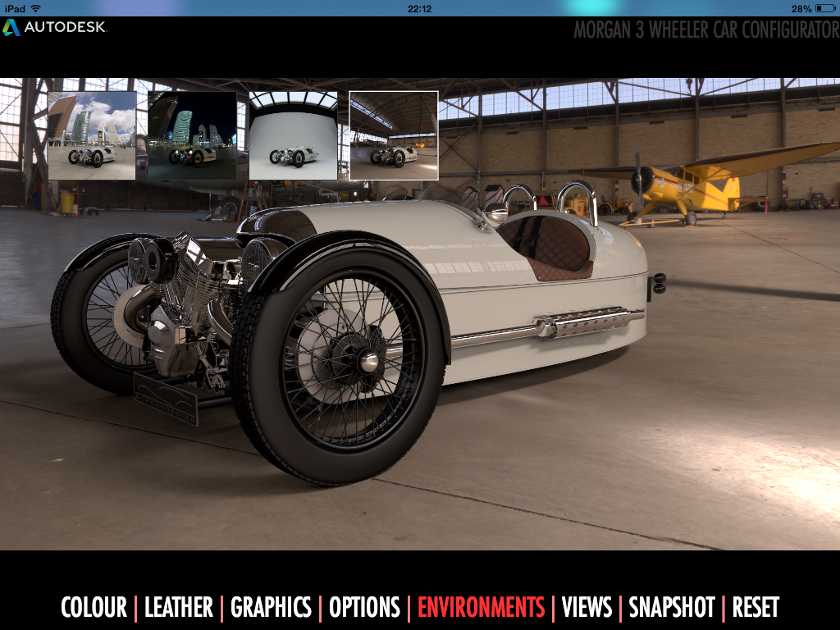840x630 pixels.
Task: Choose the night city environment thumbnail
Action: [192, 135]
